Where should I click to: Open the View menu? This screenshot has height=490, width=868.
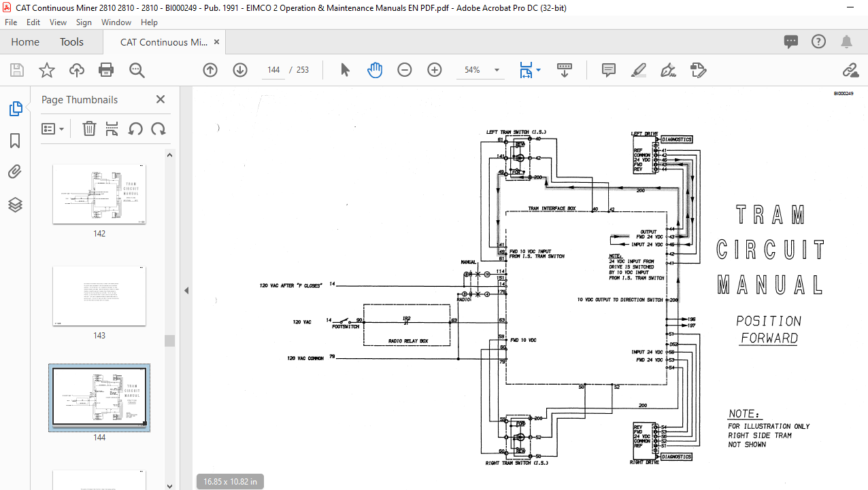(x=58, y=22)
